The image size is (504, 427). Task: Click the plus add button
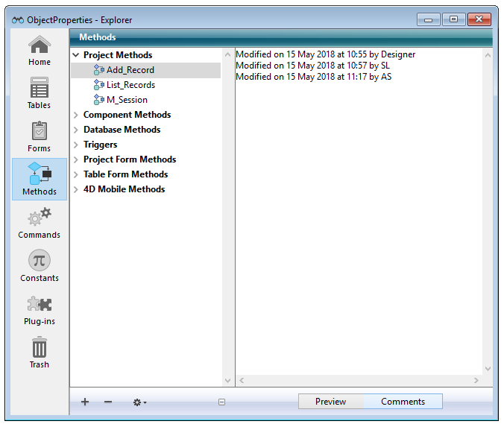click(85, 402)
